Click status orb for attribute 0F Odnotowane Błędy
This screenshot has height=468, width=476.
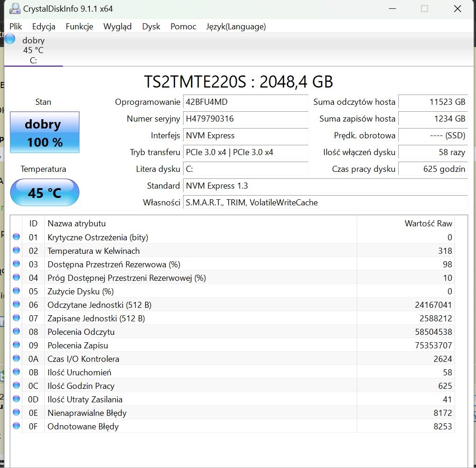click(x=16, y=426)
